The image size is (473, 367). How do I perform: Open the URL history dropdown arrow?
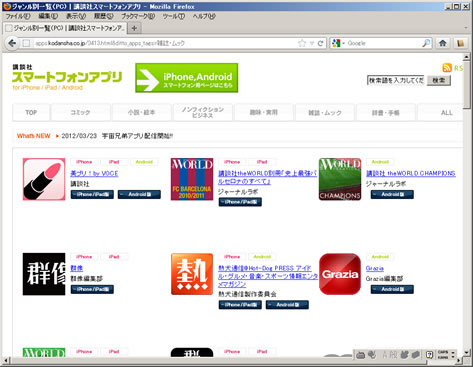coord(312,43)
